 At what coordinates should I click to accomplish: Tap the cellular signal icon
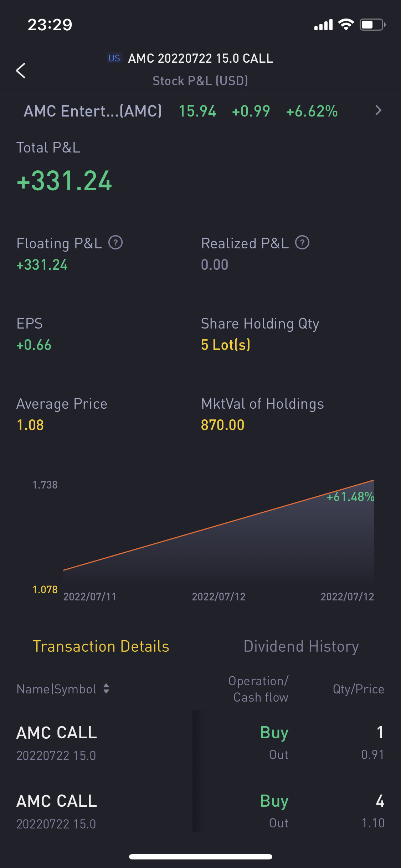coord(323,25)
